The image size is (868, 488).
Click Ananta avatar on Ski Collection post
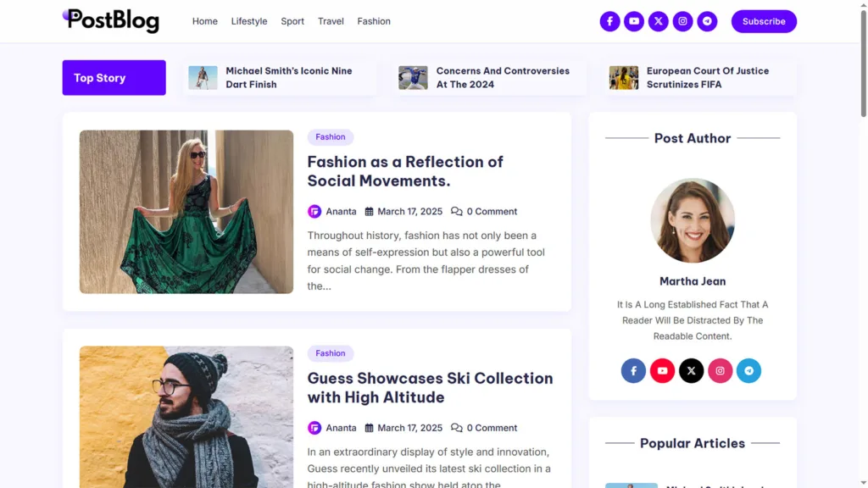(x=314, y=428)
